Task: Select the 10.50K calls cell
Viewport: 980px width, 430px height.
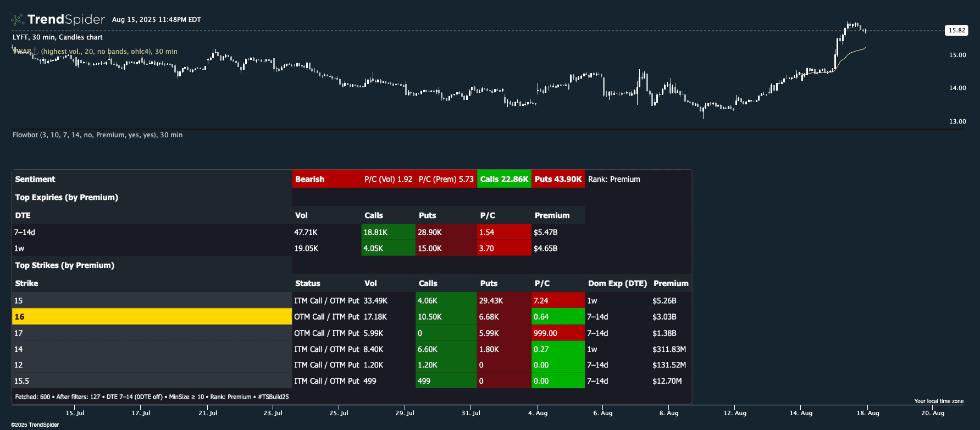Action: point(446,316)
